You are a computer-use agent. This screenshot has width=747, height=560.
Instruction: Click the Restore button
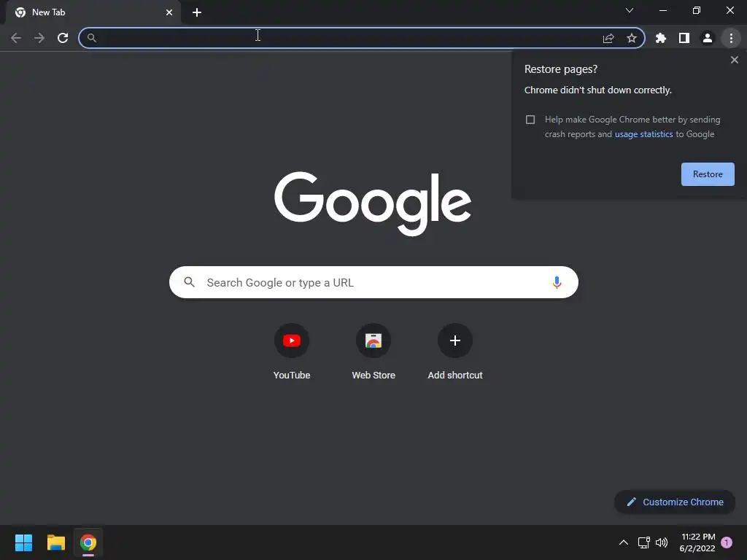pos(708,174)
